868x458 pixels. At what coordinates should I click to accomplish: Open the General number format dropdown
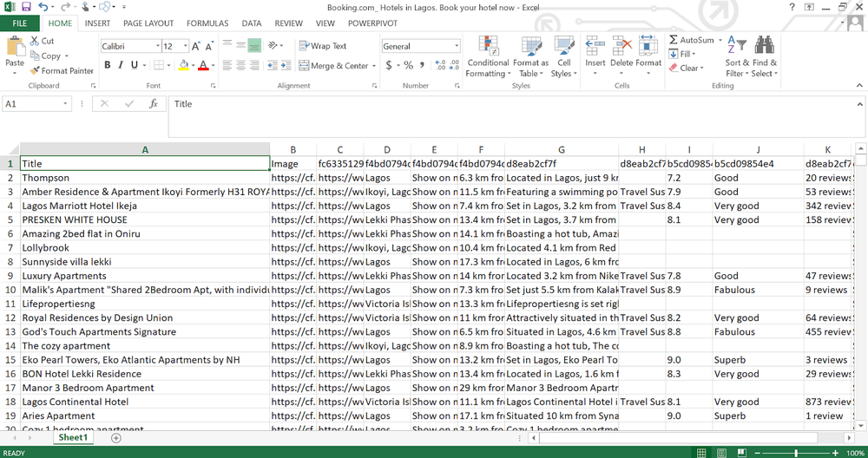(457, 47)
